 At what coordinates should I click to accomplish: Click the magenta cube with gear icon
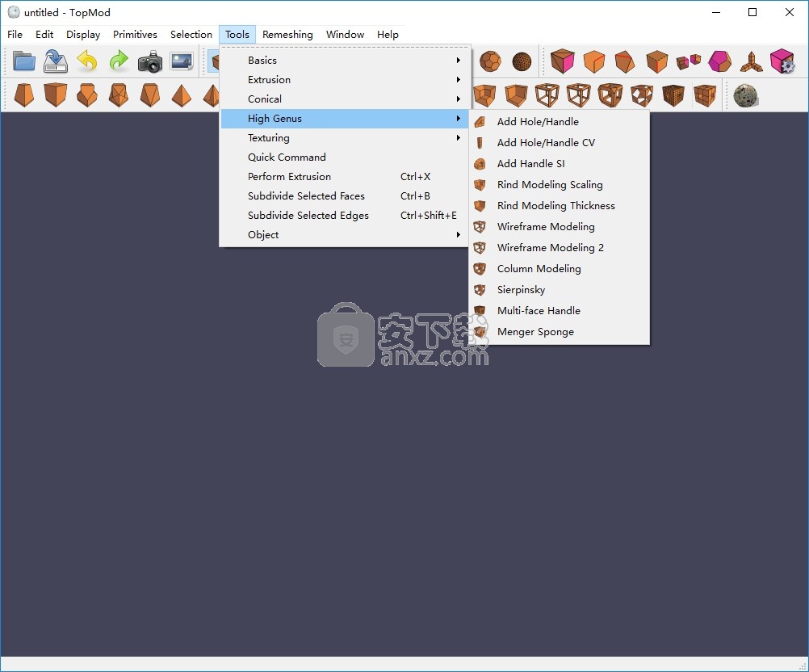(x=782, y=61)
